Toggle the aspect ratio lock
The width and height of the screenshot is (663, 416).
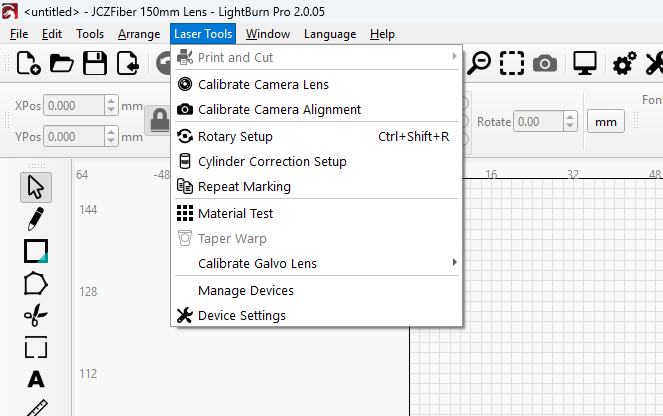point(158,121)
